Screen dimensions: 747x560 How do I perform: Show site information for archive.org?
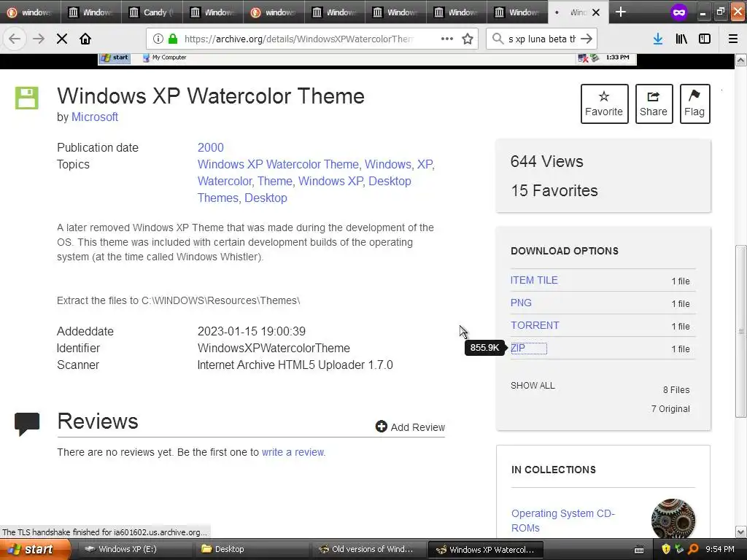(x=158, y=39)
